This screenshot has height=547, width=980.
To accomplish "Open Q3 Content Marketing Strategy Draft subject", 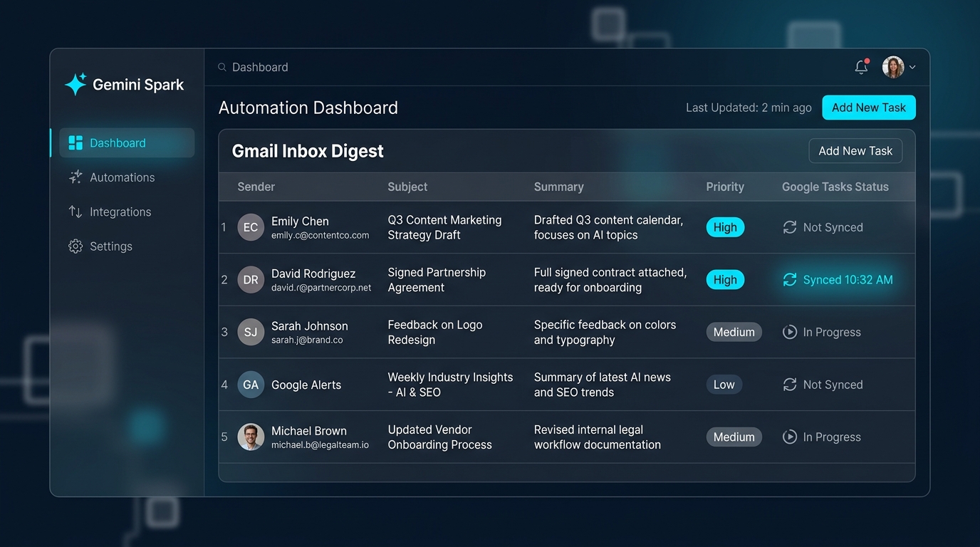I will point(444,227).
